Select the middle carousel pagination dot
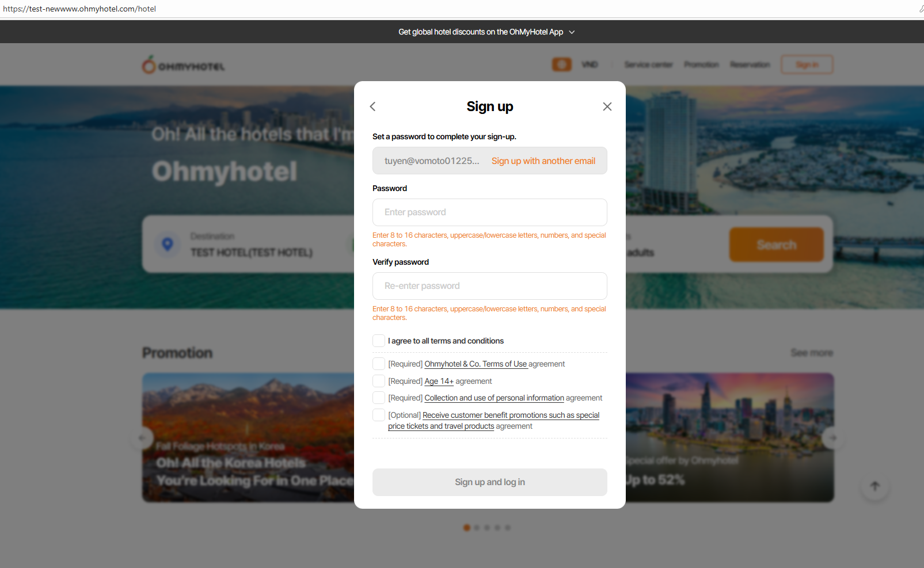The height and width of the screenshot is (568, 924). (x=487, y=528)
